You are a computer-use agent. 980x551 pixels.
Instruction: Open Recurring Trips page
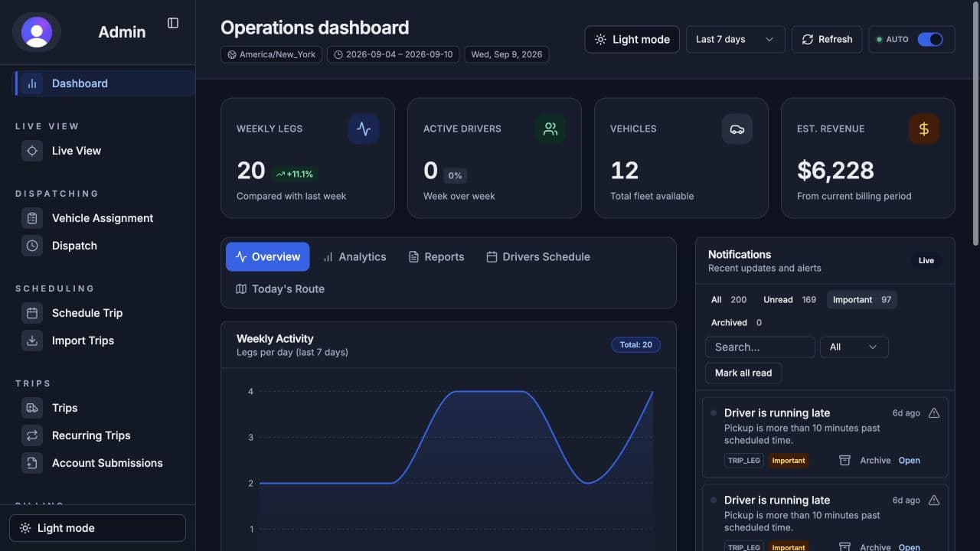(x=91, y=435)
